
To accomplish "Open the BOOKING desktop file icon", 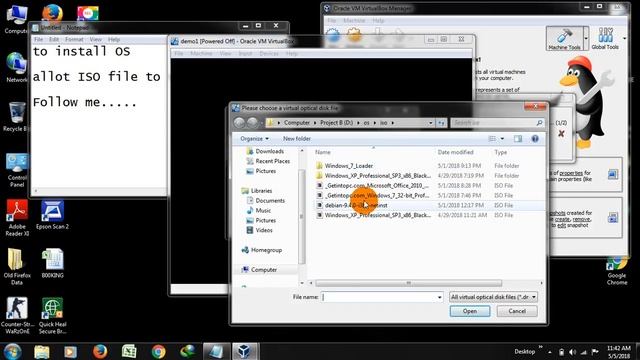I will click(53, 264).
